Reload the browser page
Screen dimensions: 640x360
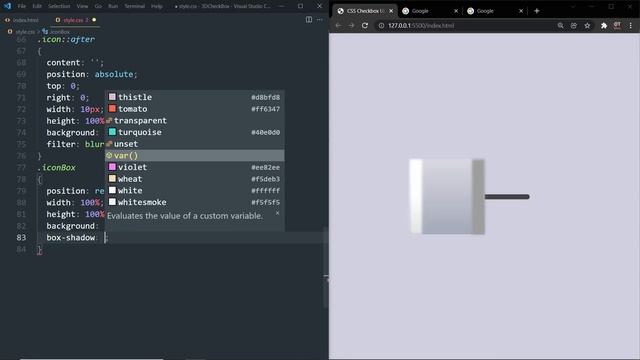point(365,25)
